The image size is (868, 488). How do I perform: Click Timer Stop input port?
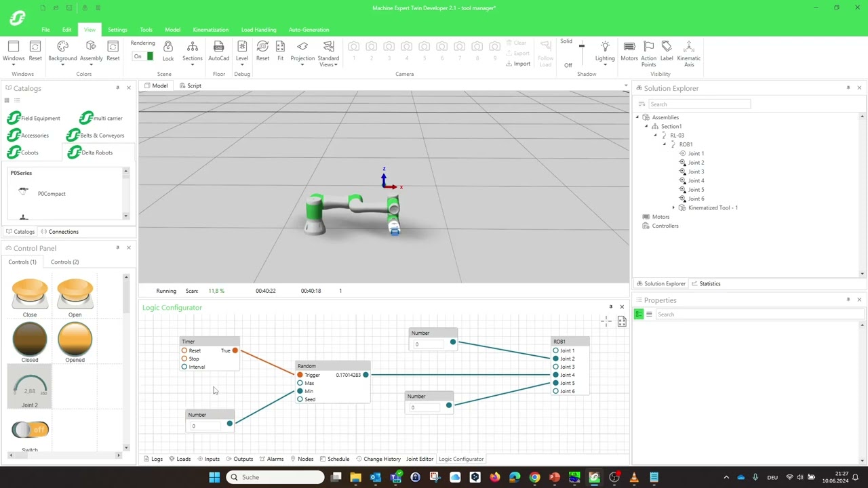(184, 359)
